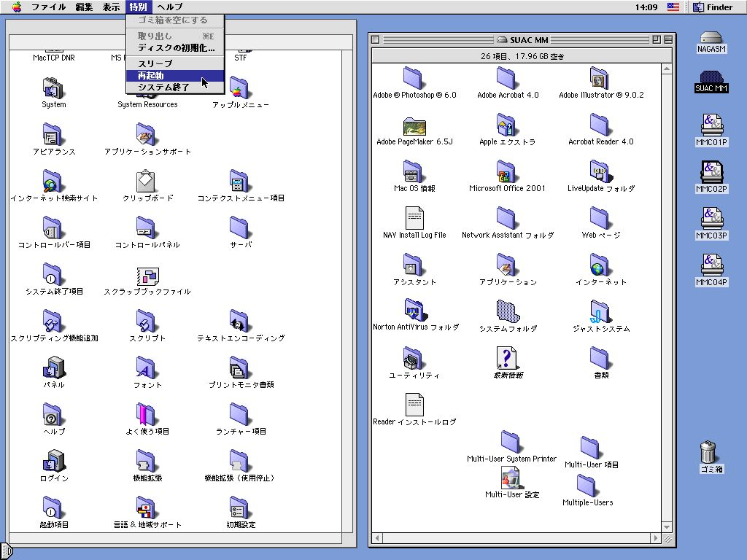Select スリープ (Sleep) in the menu

point(175,64)
